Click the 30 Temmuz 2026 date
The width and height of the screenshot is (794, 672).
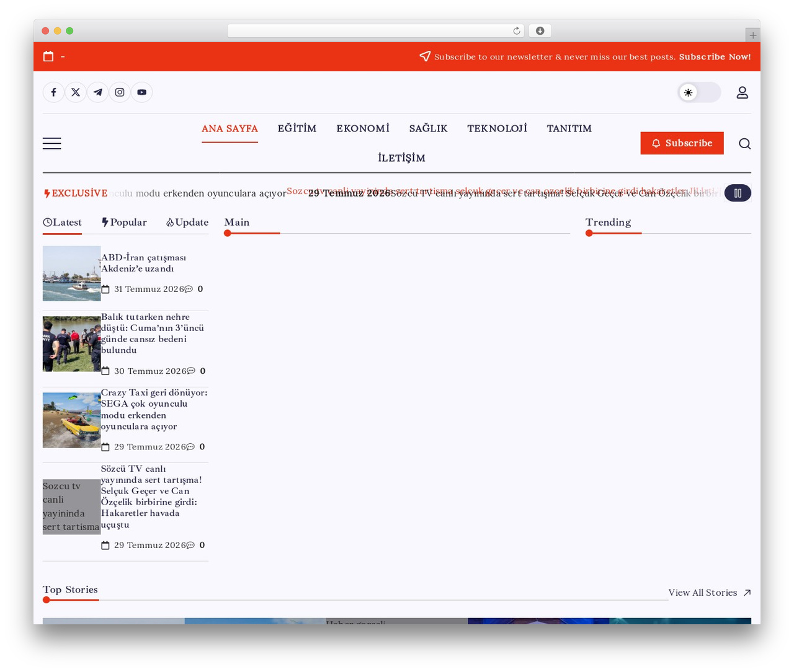pos(150,371)
